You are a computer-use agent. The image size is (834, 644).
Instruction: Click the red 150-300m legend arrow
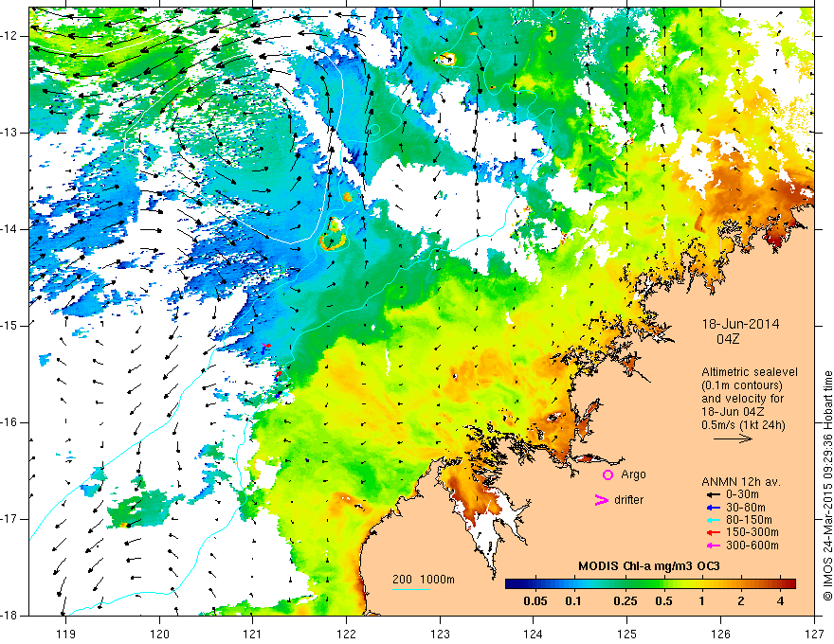(x=713, y=532)
